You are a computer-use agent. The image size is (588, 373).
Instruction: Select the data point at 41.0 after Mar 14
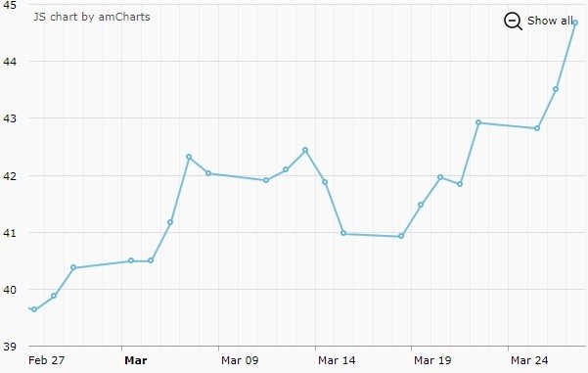[x=343, y=233]
